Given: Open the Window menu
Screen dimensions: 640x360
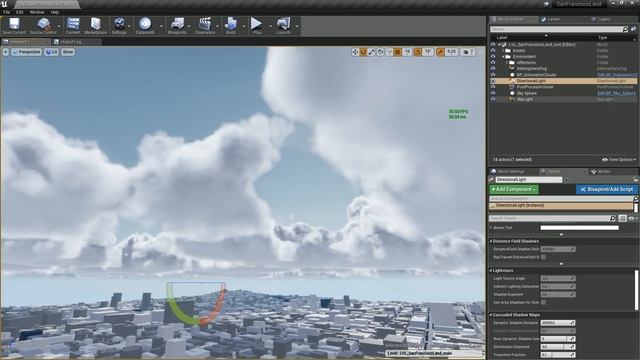Looking at the screenshot, I should click(37, 12).
